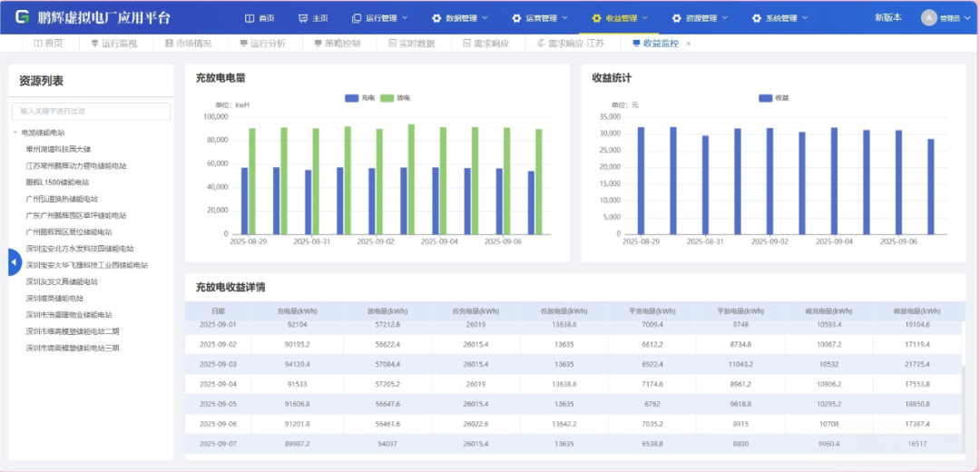Screen dimensions: 980x472
Task: Click the gear icon beside 数据管理
Action: [436, 18]
